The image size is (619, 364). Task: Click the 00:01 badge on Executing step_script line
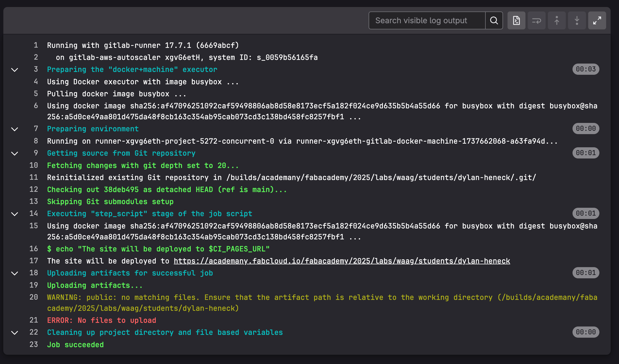pos(586,213)
